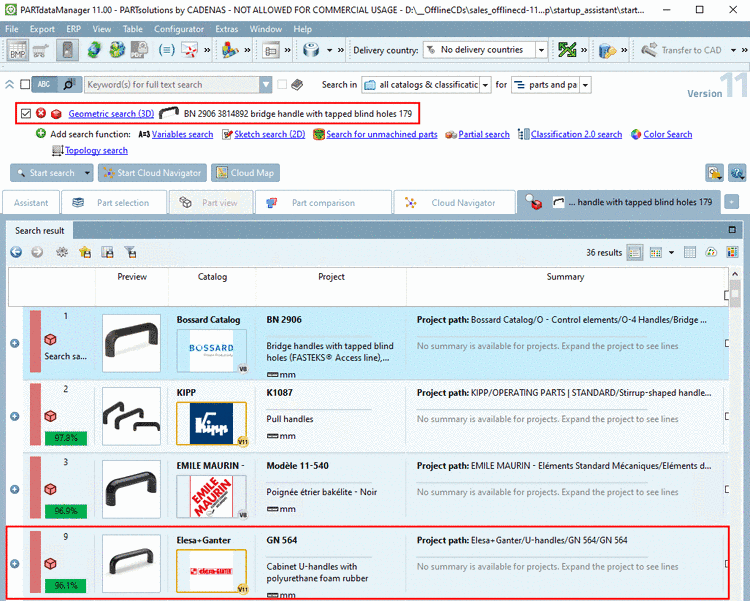Open the 'parts and pa' dropdown
The width and height of the screenshot is (750, 601).
pos(585,85)
